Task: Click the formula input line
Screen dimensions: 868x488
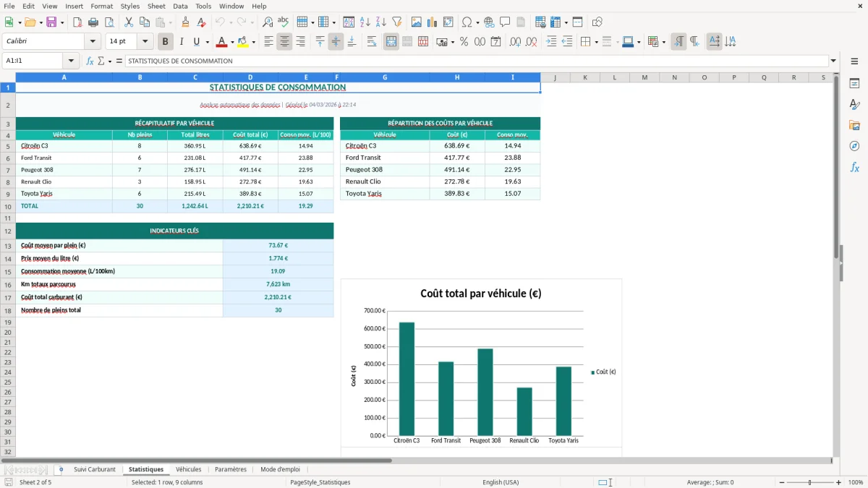Action: click(x=477, y=61)
